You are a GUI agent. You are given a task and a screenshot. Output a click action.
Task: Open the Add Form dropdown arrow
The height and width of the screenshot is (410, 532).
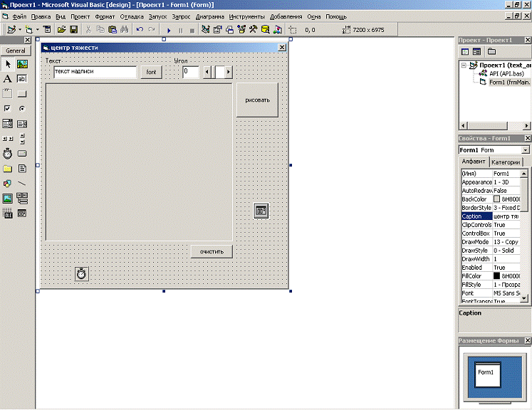pyautogui.click(x=37, y=30)
